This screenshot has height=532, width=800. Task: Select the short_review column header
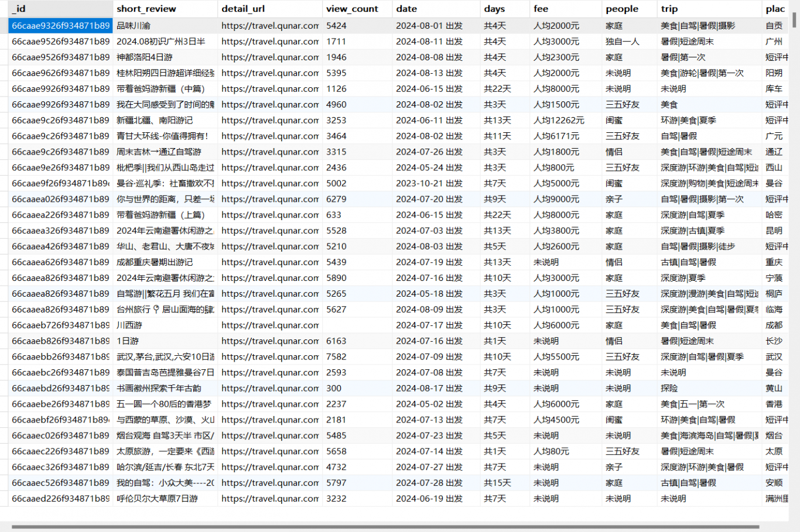pyautogui.click(x=165, y=9)
